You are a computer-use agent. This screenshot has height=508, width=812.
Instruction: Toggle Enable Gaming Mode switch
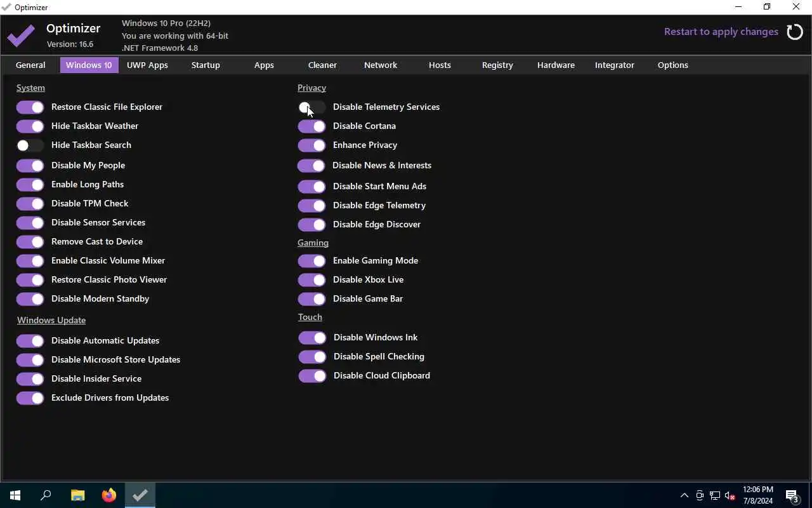click(x=311, y=261)
